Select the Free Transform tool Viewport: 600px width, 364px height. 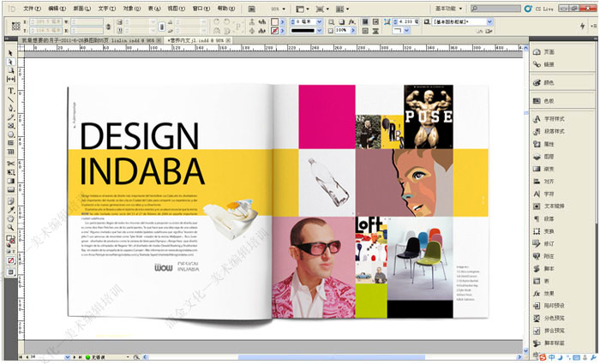[10, 172]
